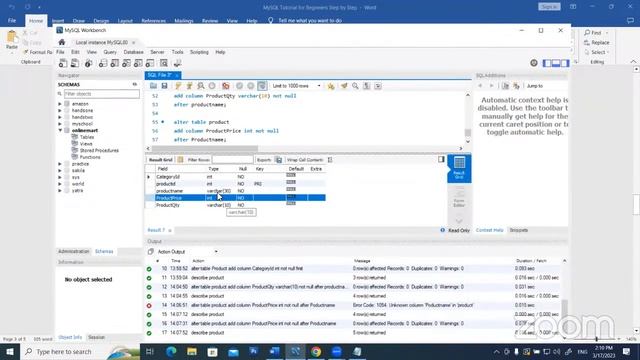Save script icon in editor toolbar
The image size is (640, 360).
pos(164,86)
